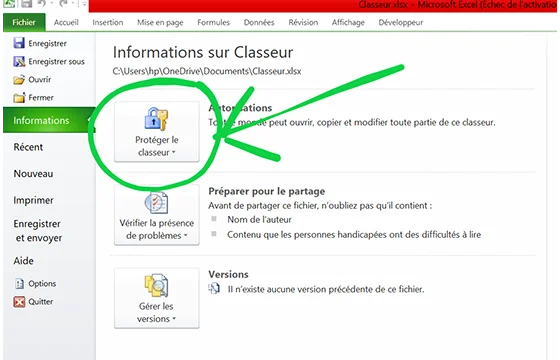Click the Il n'existe aucune version précédente text

[326, 289]
